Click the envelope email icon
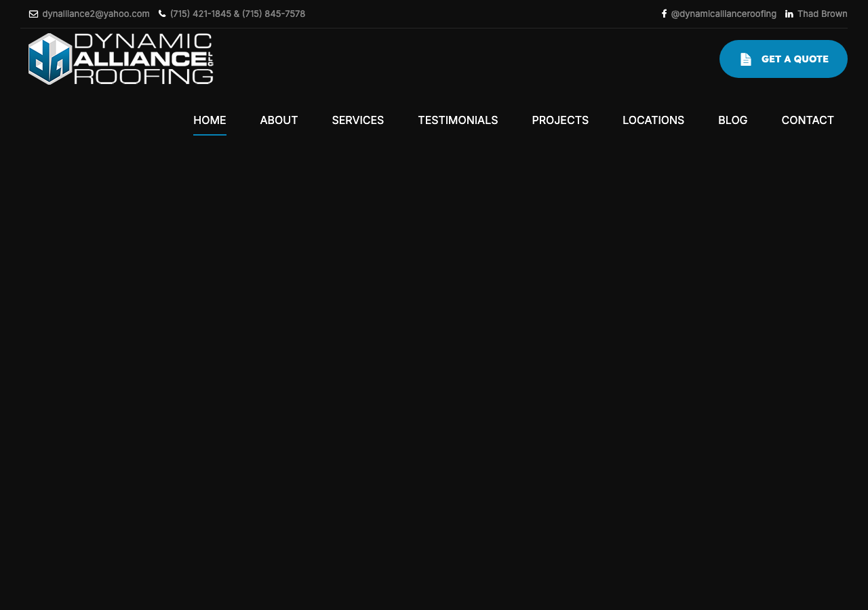 click(x=33, y=14)
